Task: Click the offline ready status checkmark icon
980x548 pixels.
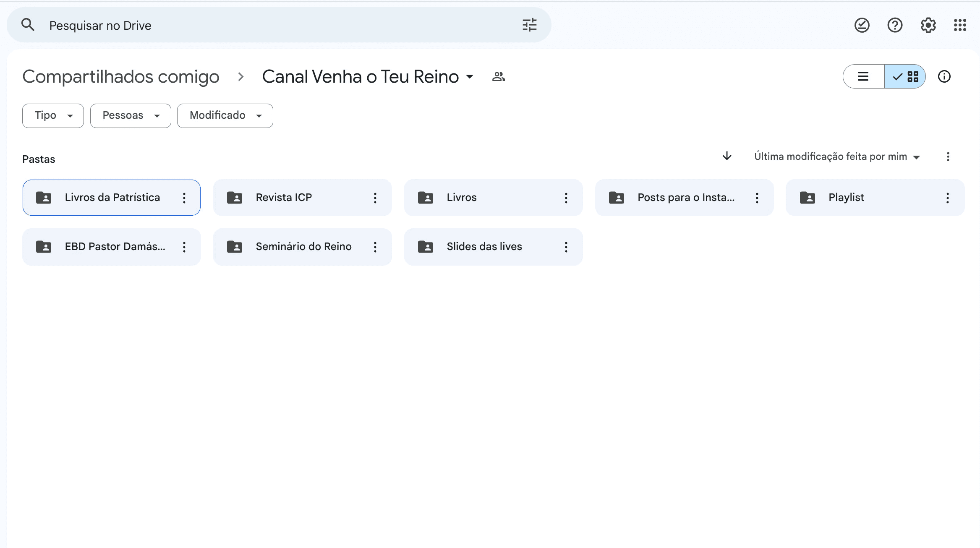Action: click(862, 25)
